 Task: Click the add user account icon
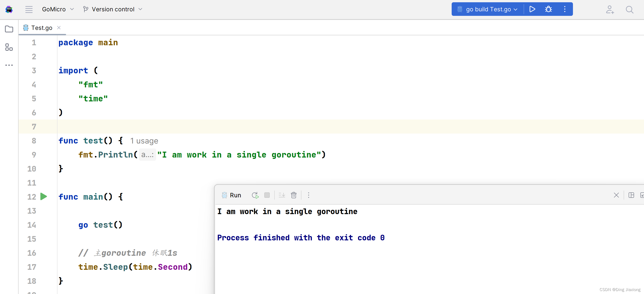[x=610, y=10]
